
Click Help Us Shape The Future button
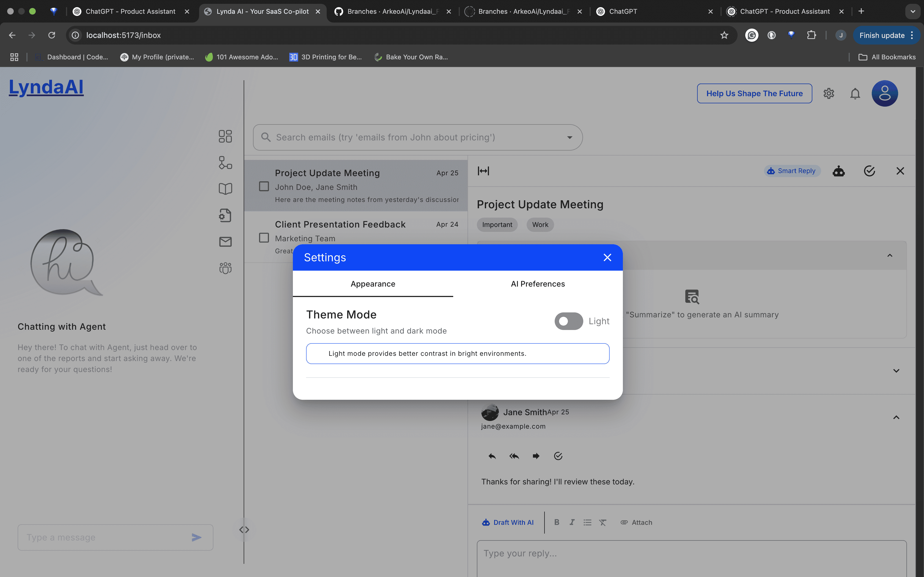[x=754, y=93]
